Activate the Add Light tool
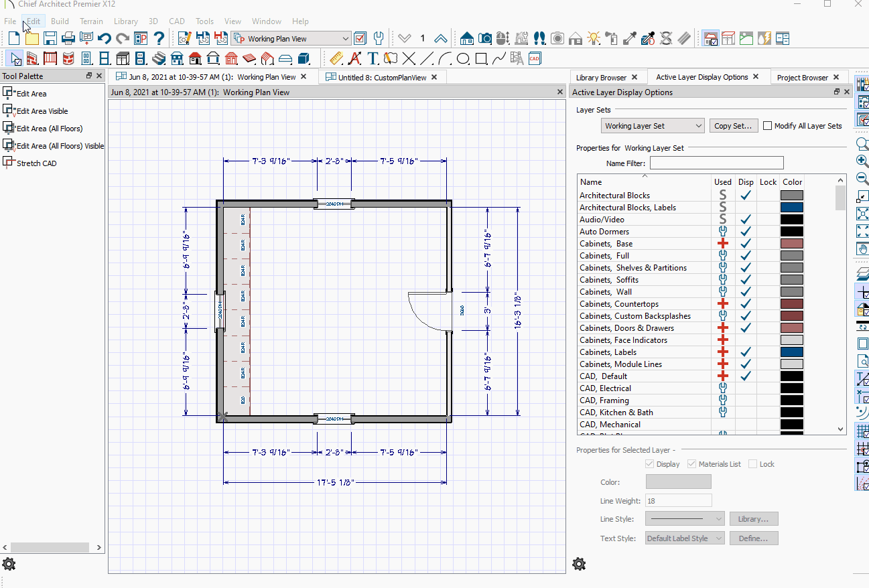This screenshot has width=869, height=588. click(x=594, y=38)
